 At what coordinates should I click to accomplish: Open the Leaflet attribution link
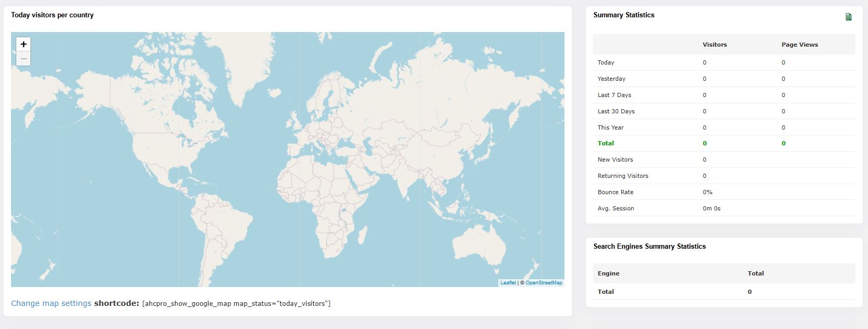tap(508, 283)
